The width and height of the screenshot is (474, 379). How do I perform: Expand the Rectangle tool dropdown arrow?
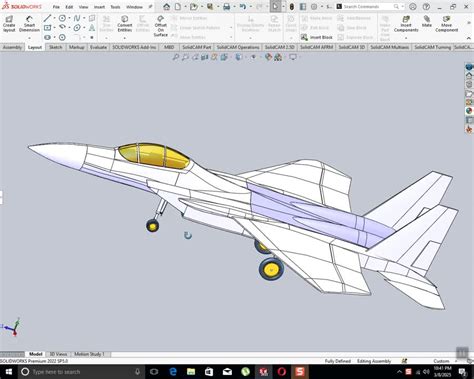point(54,28)
